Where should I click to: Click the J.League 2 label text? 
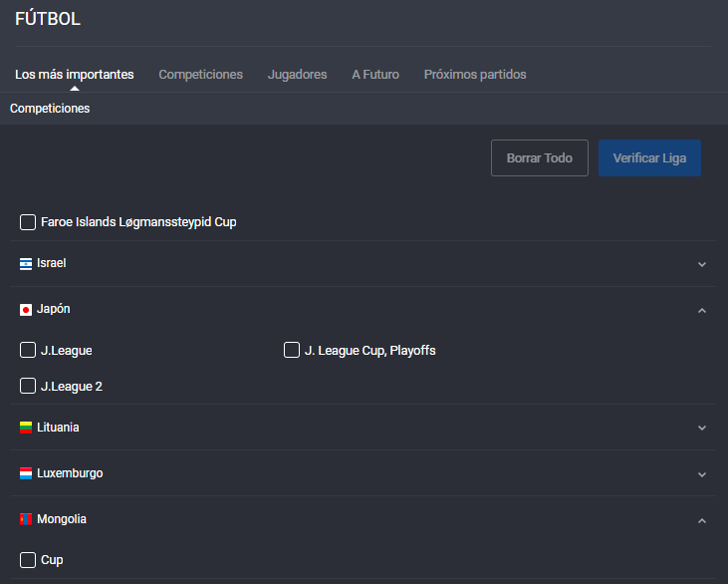(72, 387)
